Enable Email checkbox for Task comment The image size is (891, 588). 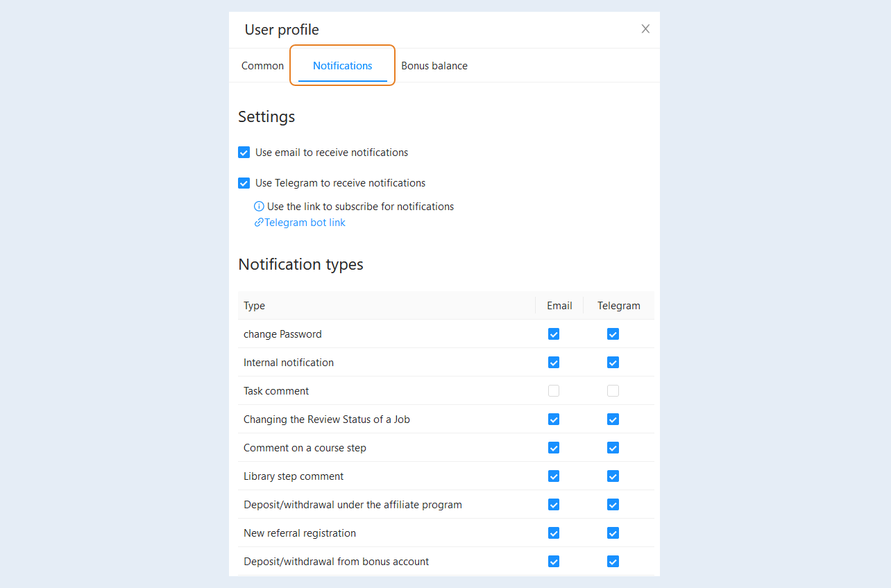(554, 391)
